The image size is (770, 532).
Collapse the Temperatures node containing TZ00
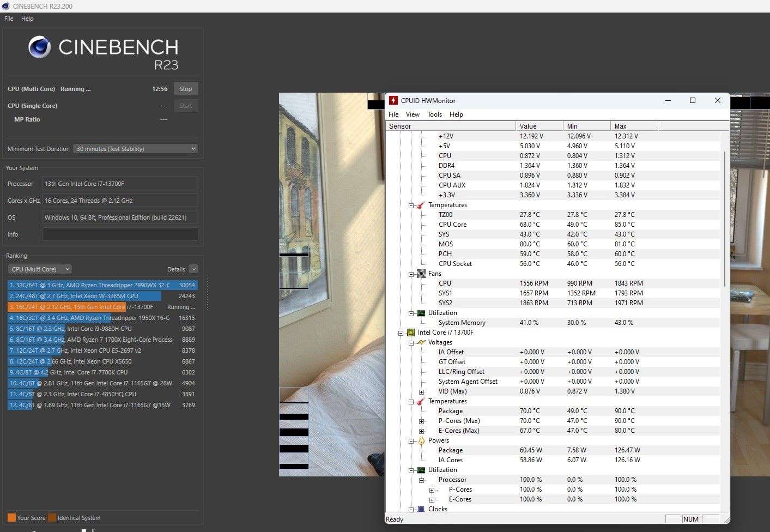411,205
